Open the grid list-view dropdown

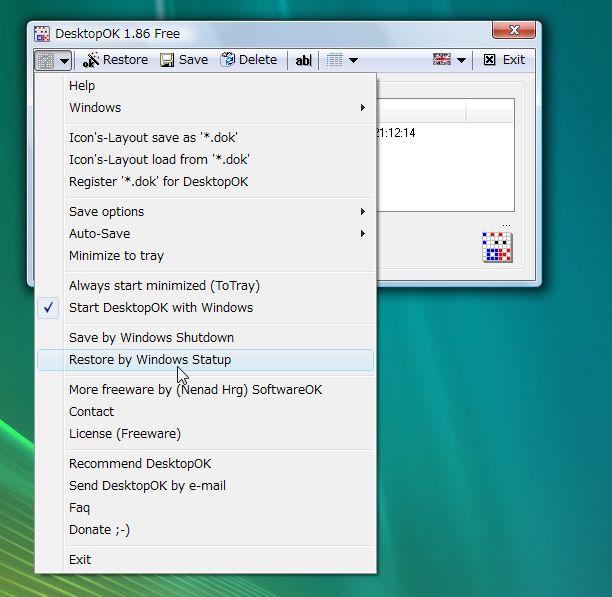[x=342, y=60]
